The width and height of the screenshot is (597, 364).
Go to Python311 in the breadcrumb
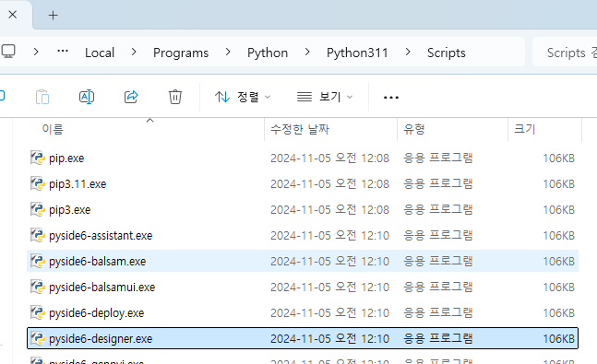pos(357,53)
